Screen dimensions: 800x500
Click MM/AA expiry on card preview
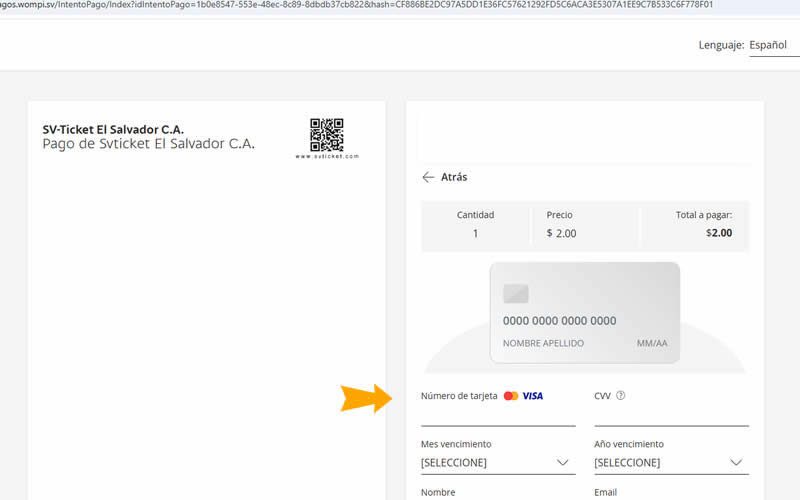pyautogui.click(x=651, y=343)
